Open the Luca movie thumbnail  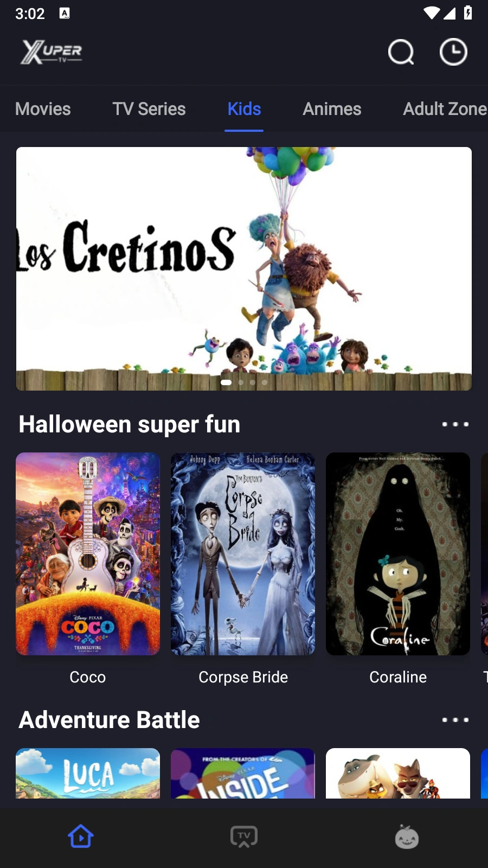[88, 773]
